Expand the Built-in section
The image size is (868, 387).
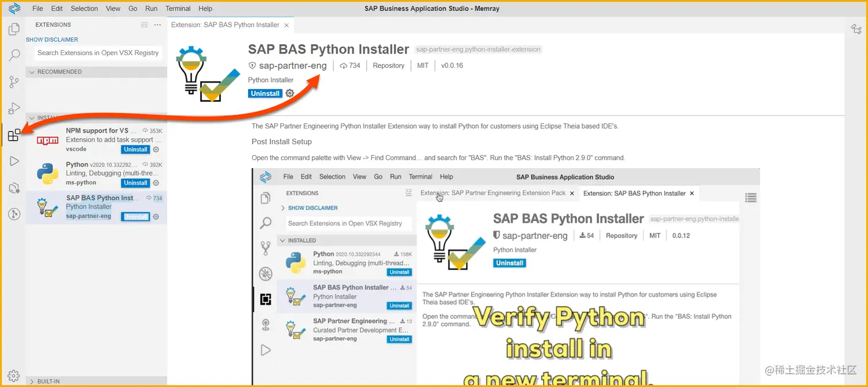pyautogui.click(x=96, y=381)
